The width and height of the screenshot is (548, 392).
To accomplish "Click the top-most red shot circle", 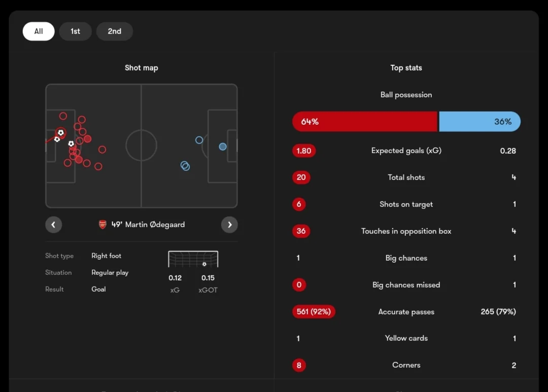I will click(x=63, y=116).
